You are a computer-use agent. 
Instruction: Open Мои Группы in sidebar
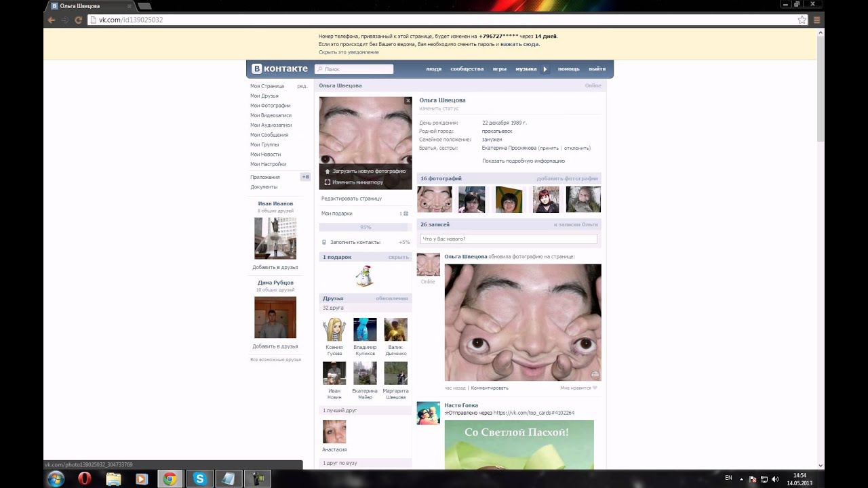[264, 144]
